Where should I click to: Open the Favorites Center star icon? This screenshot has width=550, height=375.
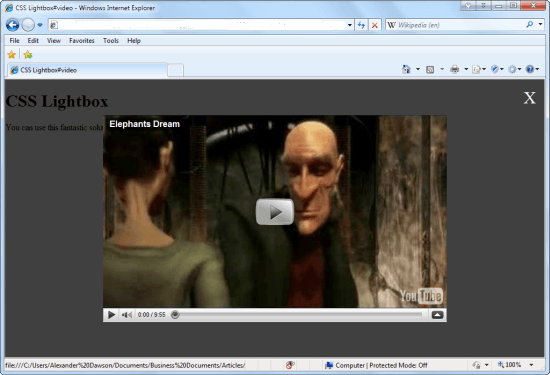[x=12, y=54]
